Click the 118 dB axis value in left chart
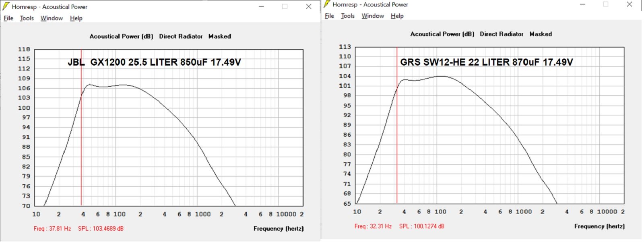The image size is (644, 242). [24, 49]
